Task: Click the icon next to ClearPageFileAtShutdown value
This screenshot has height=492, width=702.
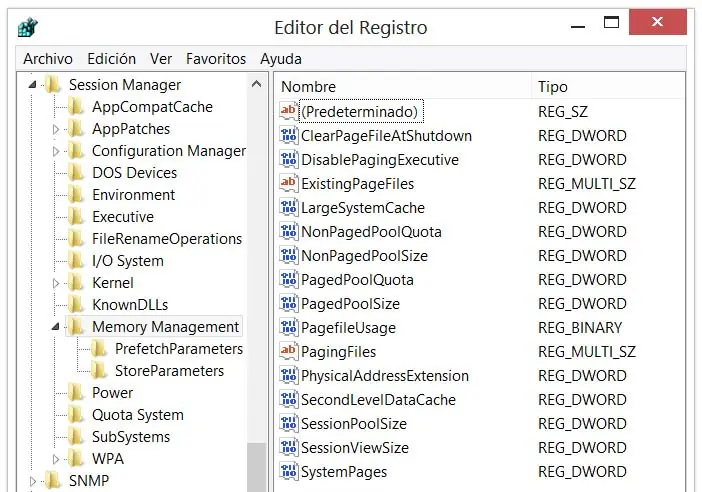Action: click(289, 135)
